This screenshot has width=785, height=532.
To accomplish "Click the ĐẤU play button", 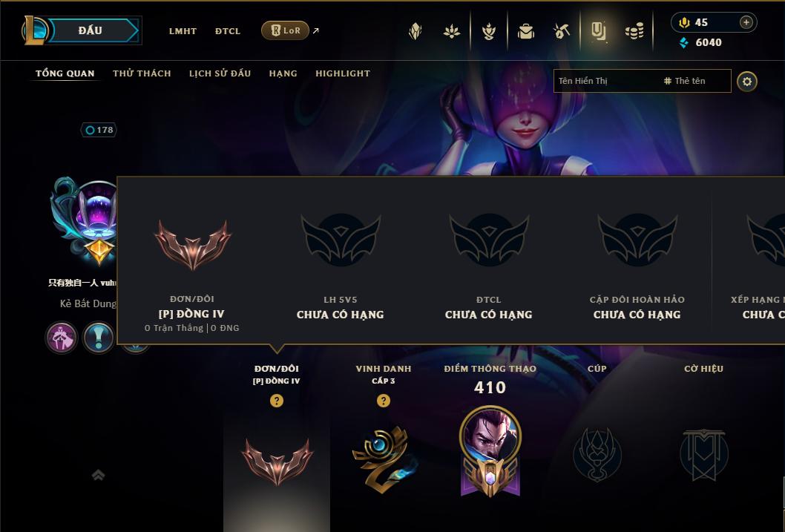I will pos(90,30).
